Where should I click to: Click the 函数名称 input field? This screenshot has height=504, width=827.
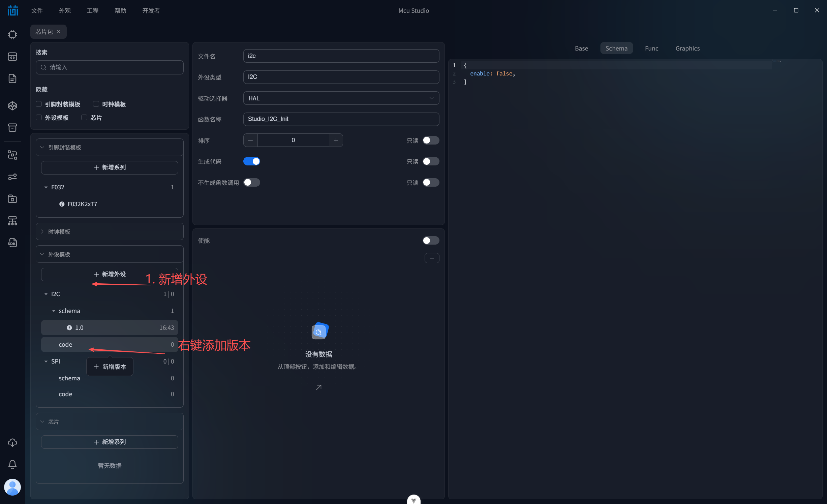341,119
